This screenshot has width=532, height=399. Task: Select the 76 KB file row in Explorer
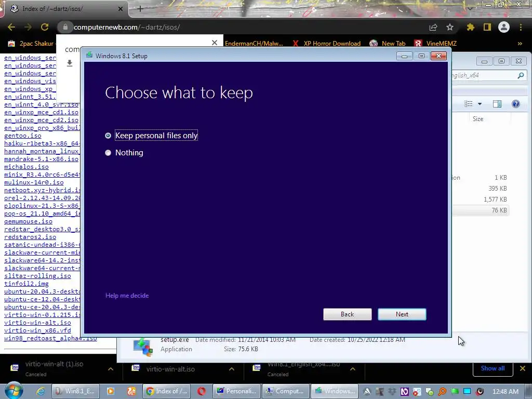click(x=481, y=210)
